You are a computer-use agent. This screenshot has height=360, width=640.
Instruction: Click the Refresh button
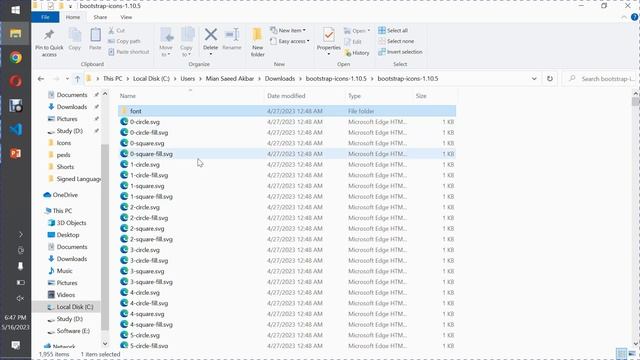pyautogui.click(x=550, y=79)
